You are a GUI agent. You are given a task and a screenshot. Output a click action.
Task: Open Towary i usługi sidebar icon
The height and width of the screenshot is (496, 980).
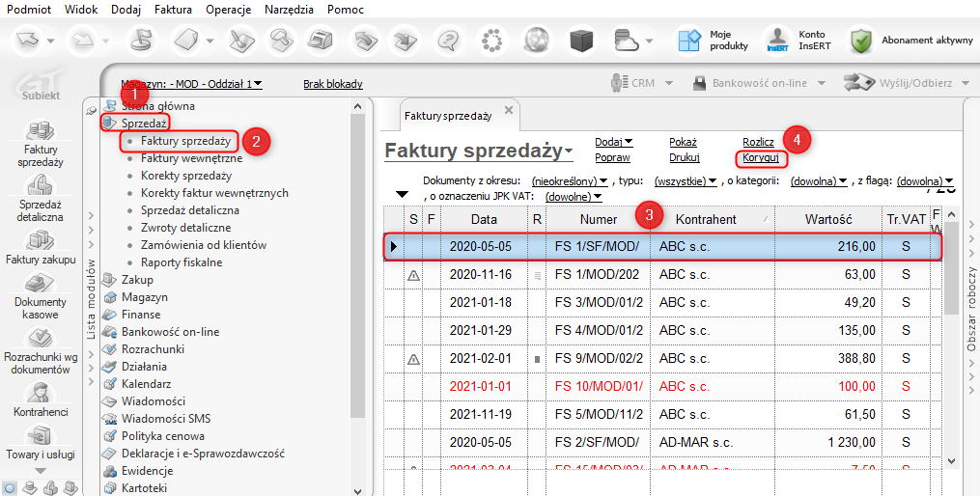[x=41, y=435]
